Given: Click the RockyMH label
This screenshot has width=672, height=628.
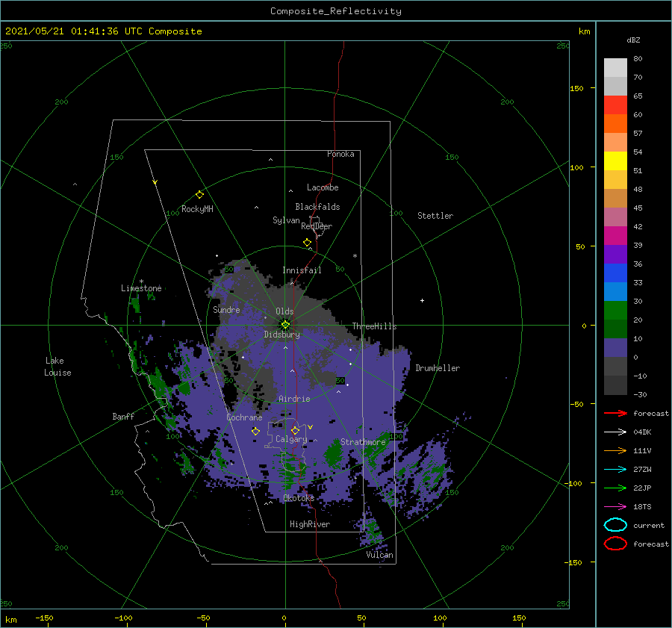Looking at the screenshot, I should [197, 209].
